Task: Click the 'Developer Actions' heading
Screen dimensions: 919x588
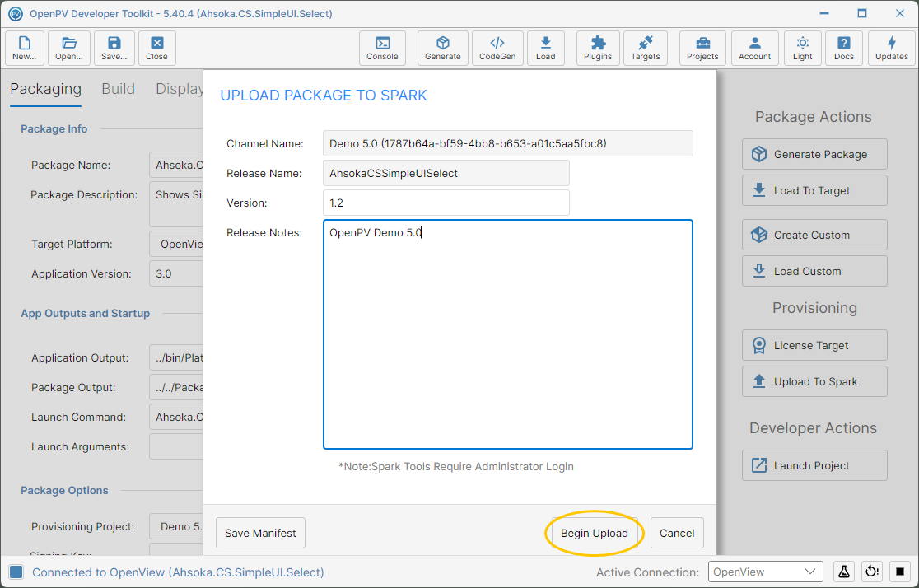Action: tap(814, 428)
